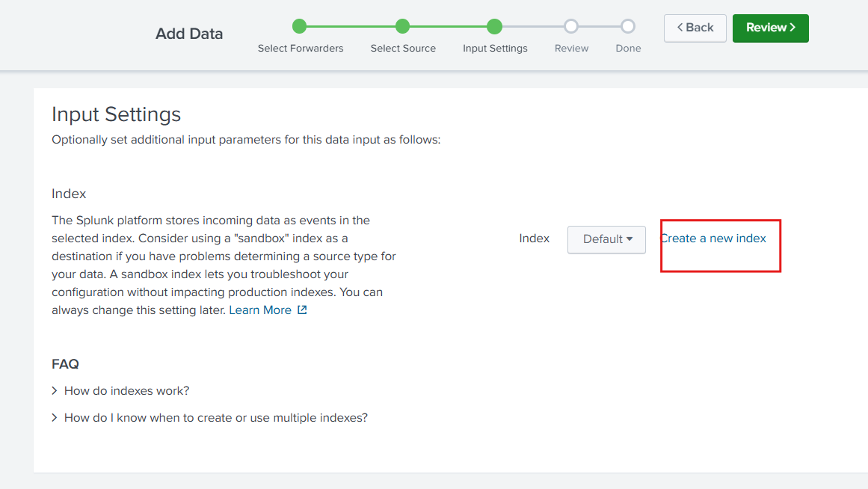
Task: Click the "Done" step label
Action: pos(628,49)
